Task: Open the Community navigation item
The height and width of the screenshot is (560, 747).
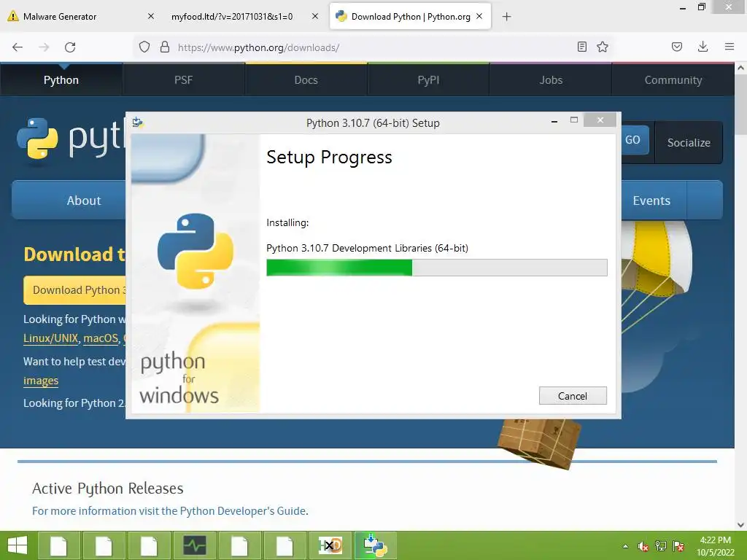Action: [673, 80]
